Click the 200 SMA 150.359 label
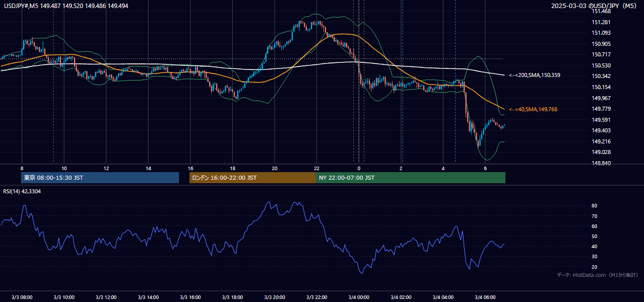 click(534, 75)
